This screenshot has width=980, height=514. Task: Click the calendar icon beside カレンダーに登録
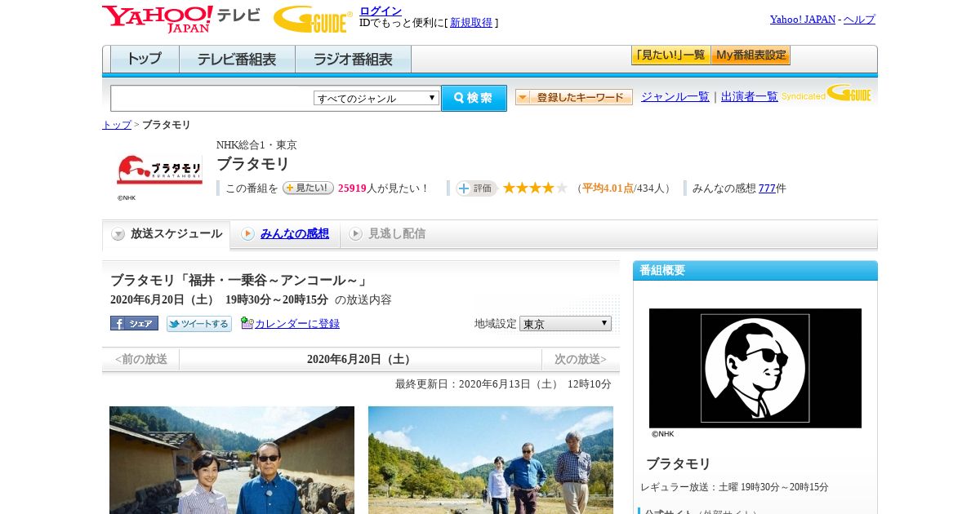click(x=247, y=323)
